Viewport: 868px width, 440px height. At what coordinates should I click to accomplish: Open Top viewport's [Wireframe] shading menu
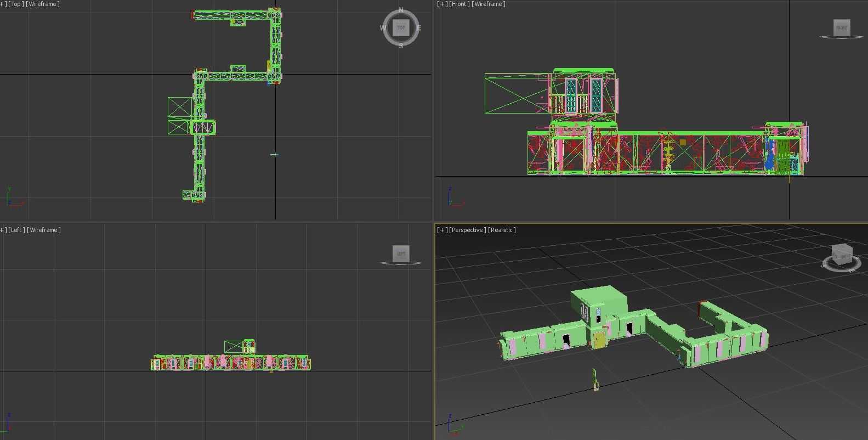tap(43, 4)
